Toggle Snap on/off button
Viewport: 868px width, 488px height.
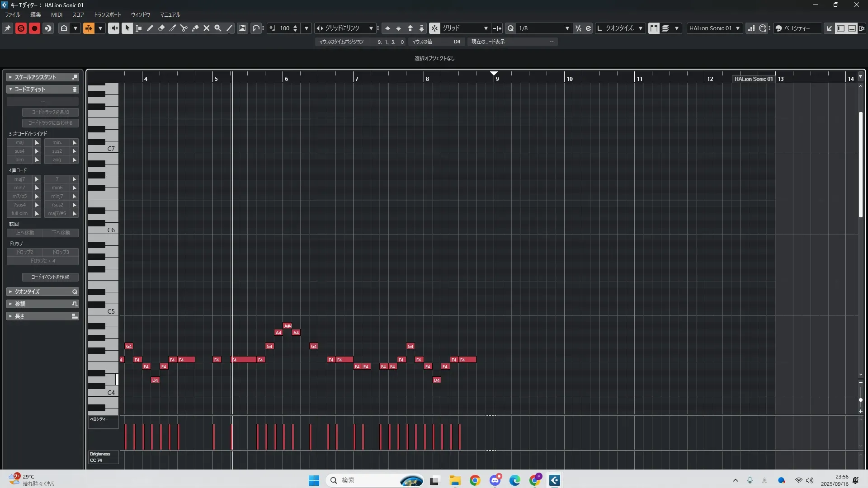tap(434, 28)
